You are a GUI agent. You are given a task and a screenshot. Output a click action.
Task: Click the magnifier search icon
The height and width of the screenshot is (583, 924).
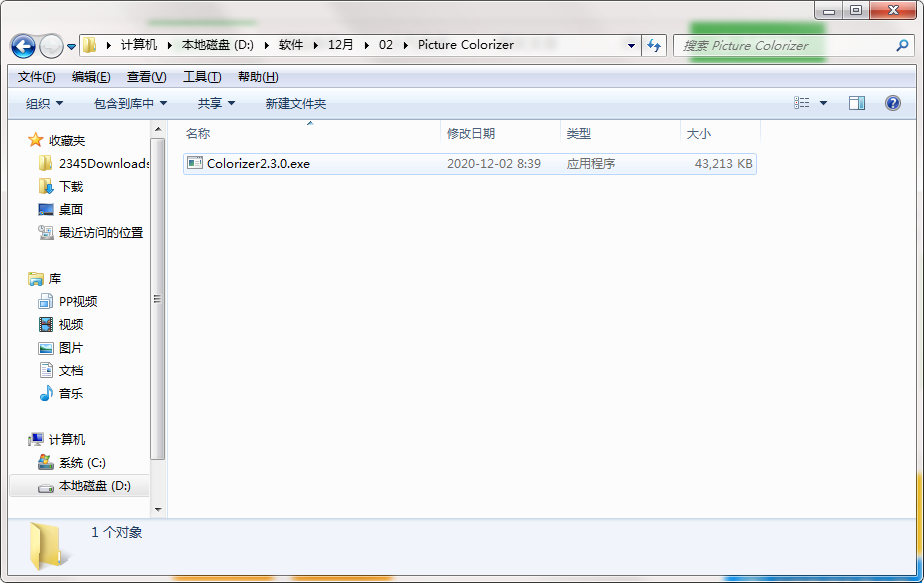coord(902,45)
